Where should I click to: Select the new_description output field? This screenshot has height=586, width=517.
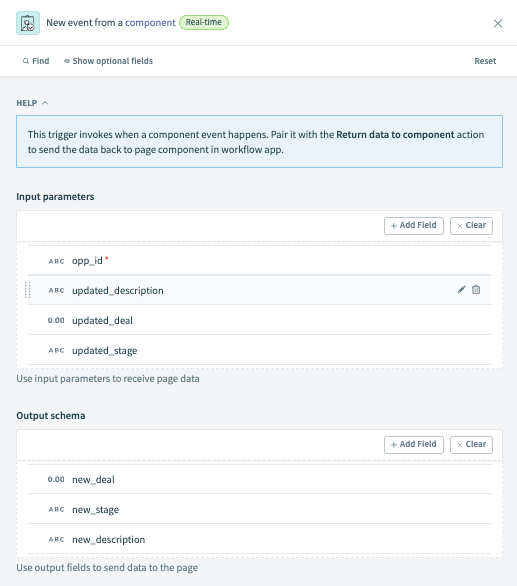tap(259, 539)
